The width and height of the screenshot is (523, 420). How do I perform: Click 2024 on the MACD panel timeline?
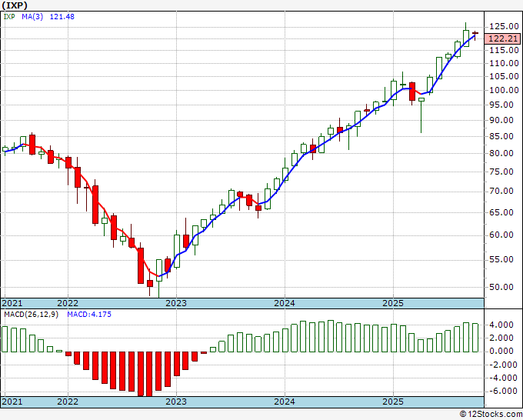tap(285, 402)
